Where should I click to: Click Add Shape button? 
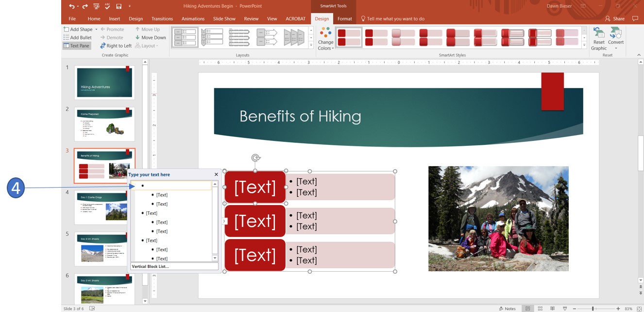78,30
